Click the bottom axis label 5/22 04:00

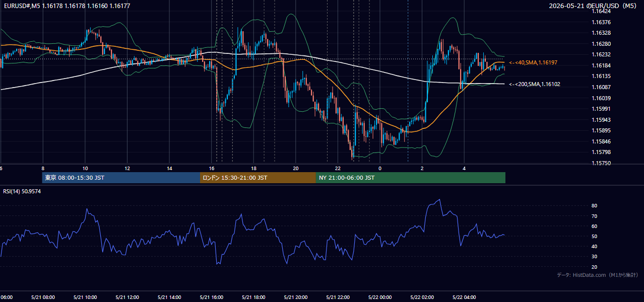(x=464, y=297)
